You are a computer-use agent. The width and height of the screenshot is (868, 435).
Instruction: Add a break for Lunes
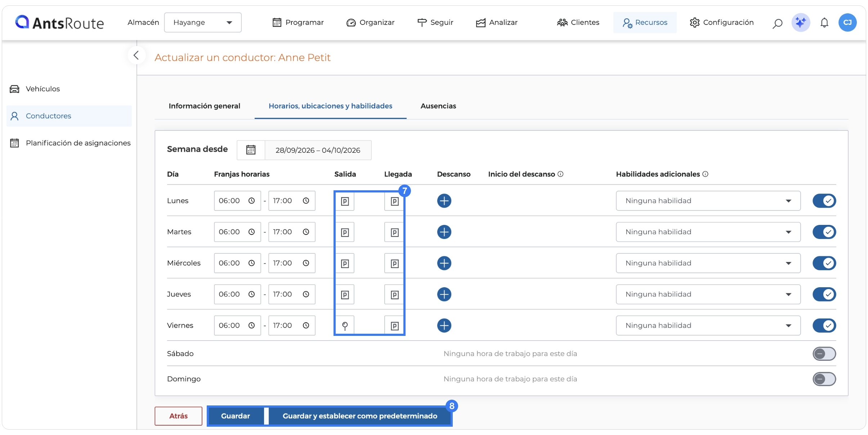coord(444,201)
